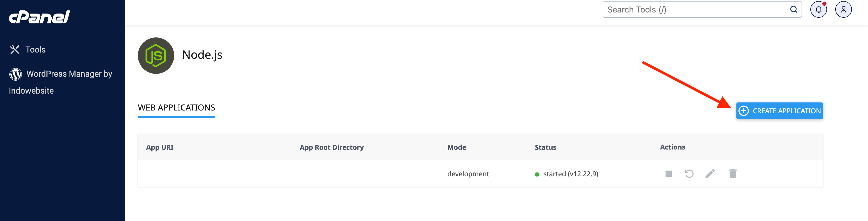Click the green started status dot
This screenshot has width=868, height=221.
click(x=537, y=174)
